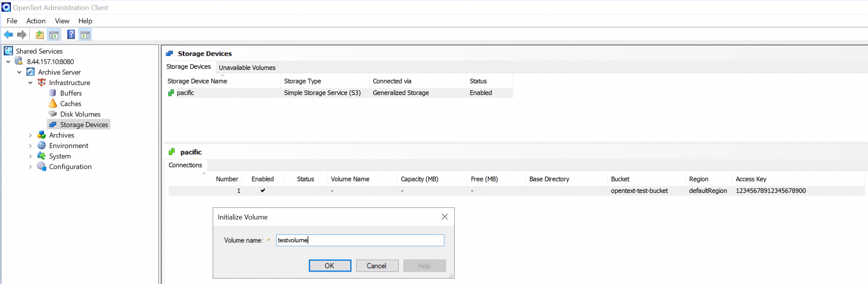868x284 pixels.
Task: Sort connections by the Number column
Action: click(205, 179)
